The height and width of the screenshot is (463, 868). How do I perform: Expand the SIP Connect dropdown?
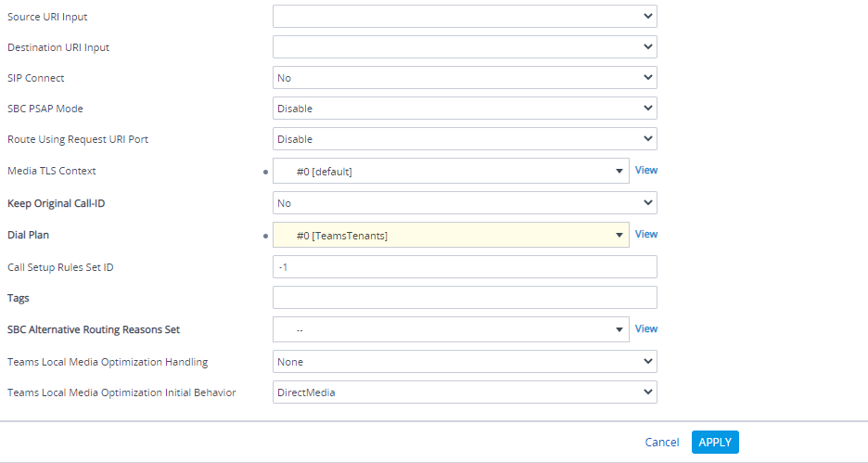465,78
